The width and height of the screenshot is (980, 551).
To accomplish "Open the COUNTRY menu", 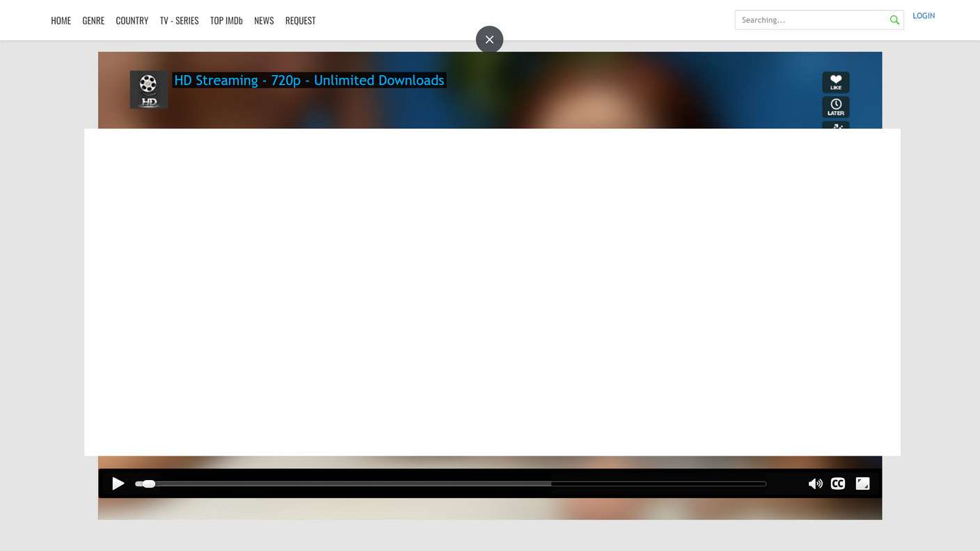I will click(x=132, y=21).
